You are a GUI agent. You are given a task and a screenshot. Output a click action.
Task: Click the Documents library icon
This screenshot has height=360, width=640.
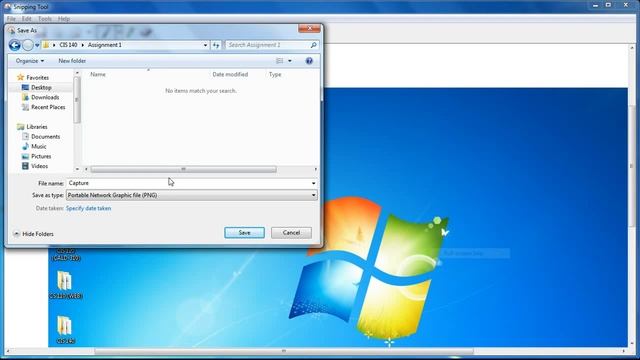[x=25, y=137]
